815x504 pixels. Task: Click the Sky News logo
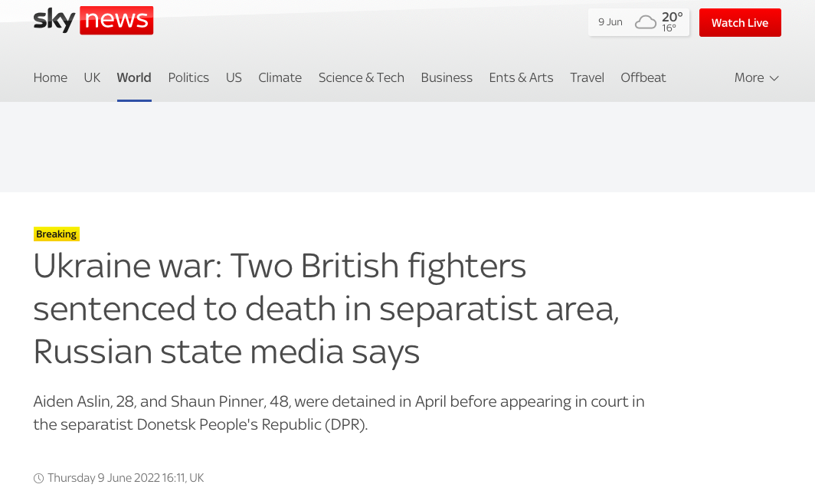click(x=93, y=20)
